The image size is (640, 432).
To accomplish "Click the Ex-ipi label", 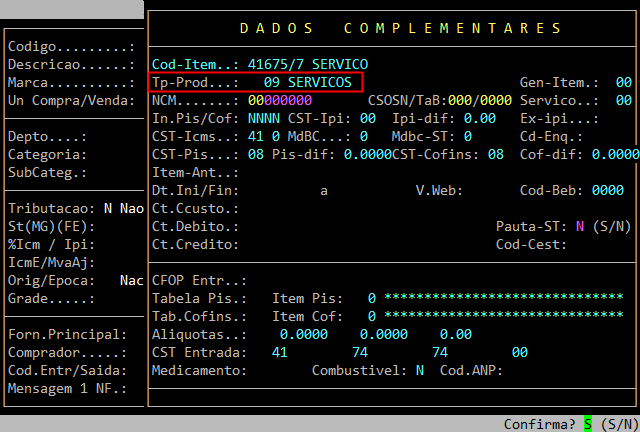I will click(x=559, y=118).
